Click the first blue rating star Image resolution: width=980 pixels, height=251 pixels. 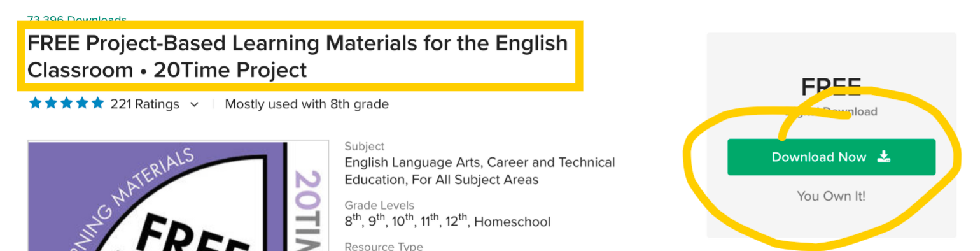[x=35, y=103]
